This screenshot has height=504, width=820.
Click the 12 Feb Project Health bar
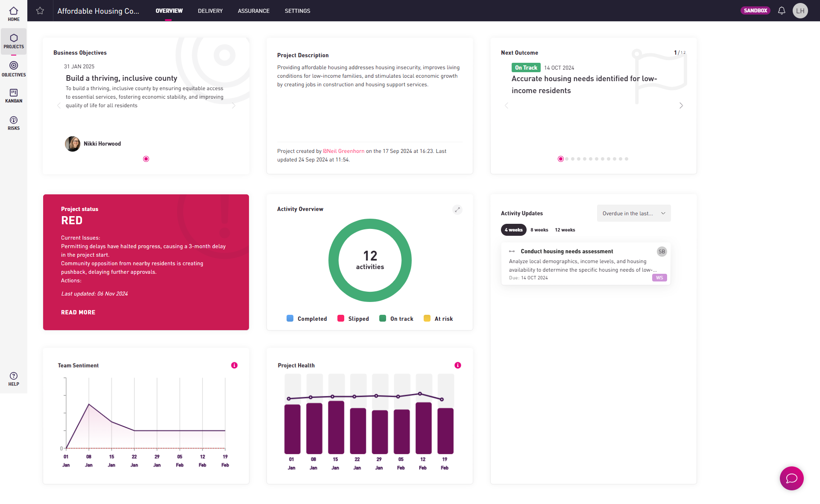424,428
